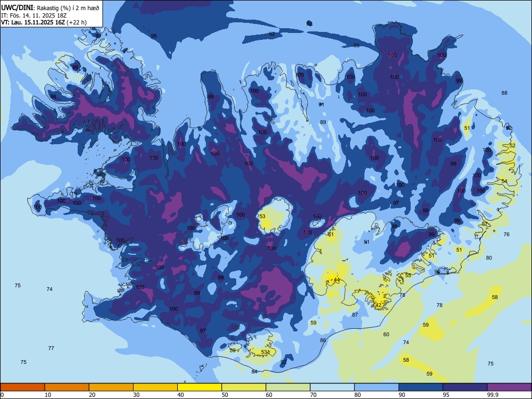Click the '77' humidity value on the map
532x399 pixels.
point(51,348)
